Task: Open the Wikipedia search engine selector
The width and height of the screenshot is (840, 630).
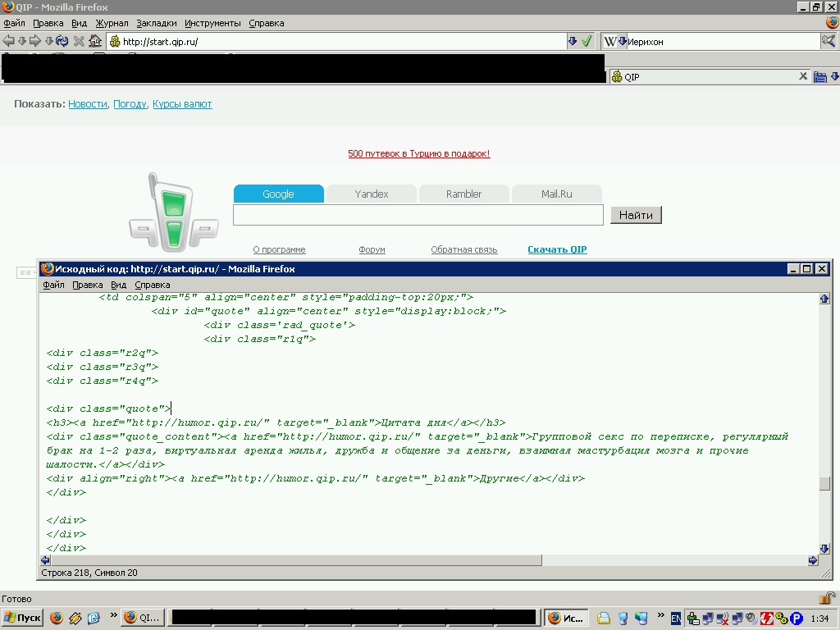Action: coord(615,41)
